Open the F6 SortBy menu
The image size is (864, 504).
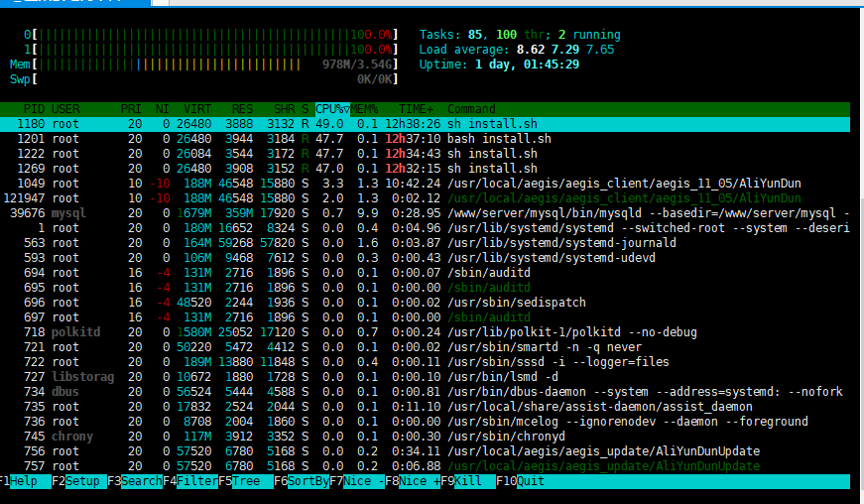point(302,481)
